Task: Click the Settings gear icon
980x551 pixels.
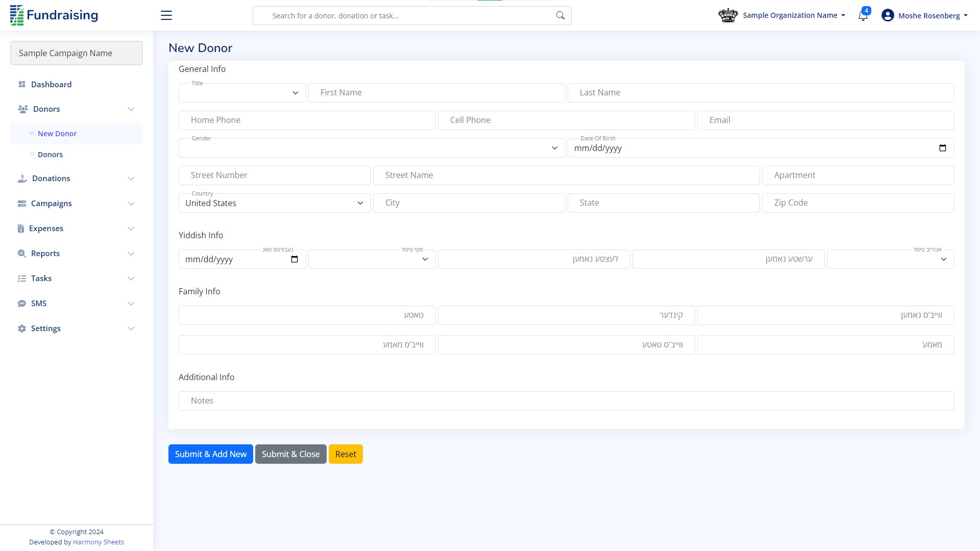Action: point(22,329)
